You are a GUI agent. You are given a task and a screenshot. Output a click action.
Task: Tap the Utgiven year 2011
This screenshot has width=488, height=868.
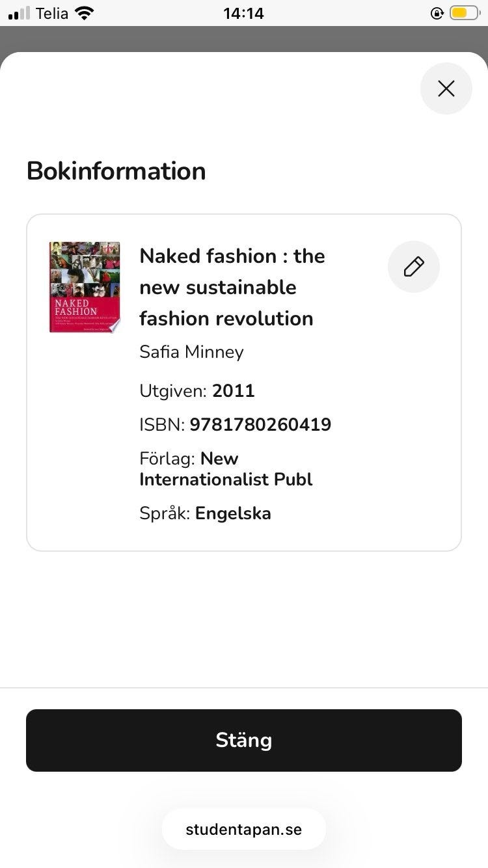tap(234, 391)
